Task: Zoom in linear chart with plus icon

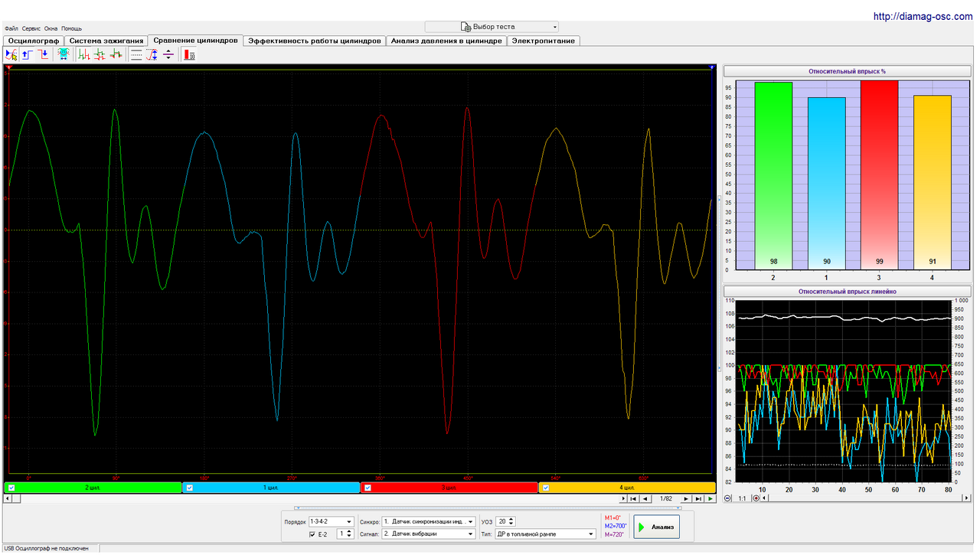Action: tap(756, 498)
